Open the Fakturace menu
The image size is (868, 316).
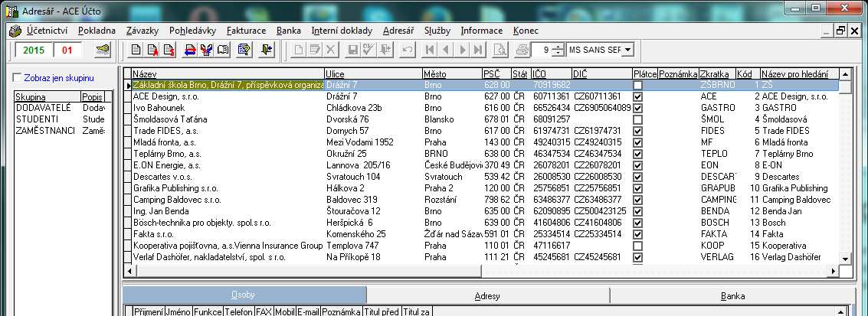pos(247,31)
